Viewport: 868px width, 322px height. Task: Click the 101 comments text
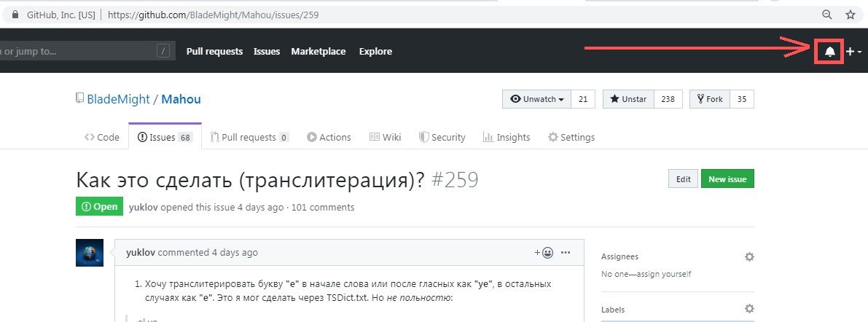[323, 208]
